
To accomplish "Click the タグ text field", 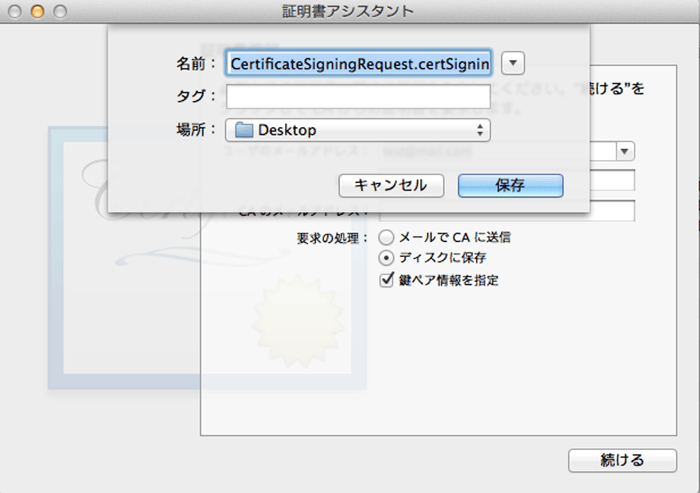I will coord(358,96).
